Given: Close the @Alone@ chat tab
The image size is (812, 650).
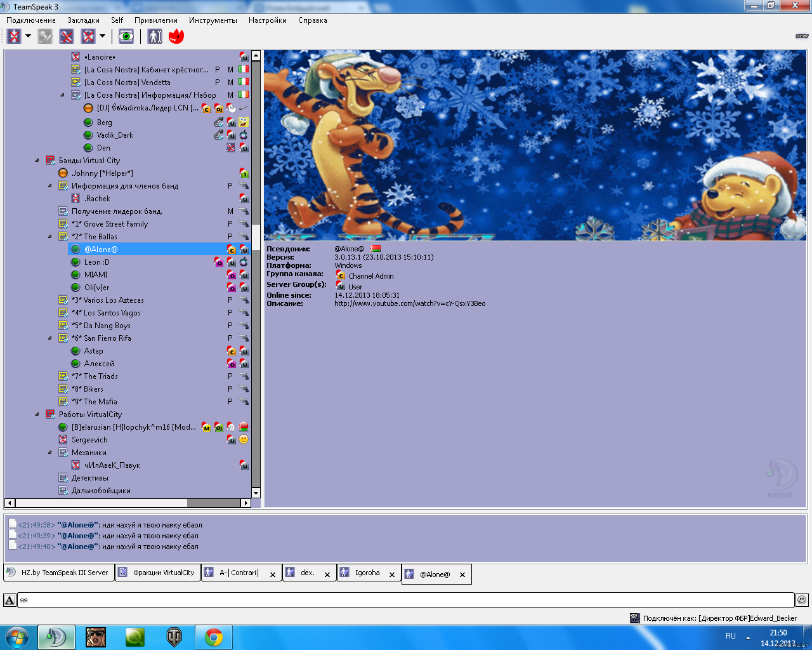Looking at the screenshot, I should [x=462, y=574].
